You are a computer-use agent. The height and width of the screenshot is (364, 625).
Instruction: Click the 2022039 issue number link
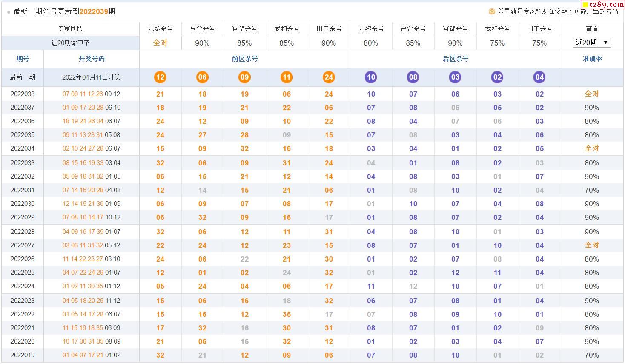pyautogui.click(x=94, y=11)
